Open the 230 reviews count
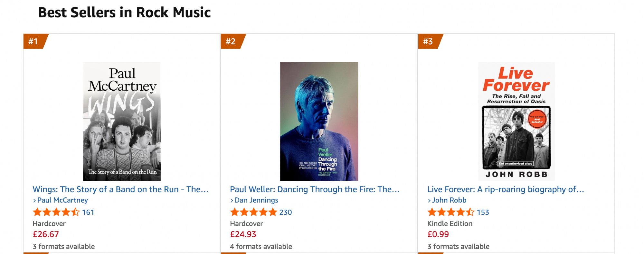Screen dimensions: 644x254 coord(286,213)
